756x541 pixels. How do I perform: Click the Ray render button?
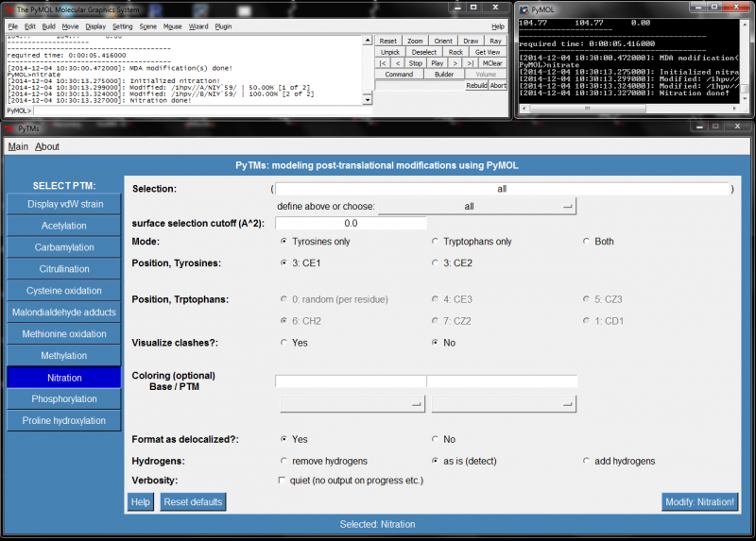click(x=496, y=41)
